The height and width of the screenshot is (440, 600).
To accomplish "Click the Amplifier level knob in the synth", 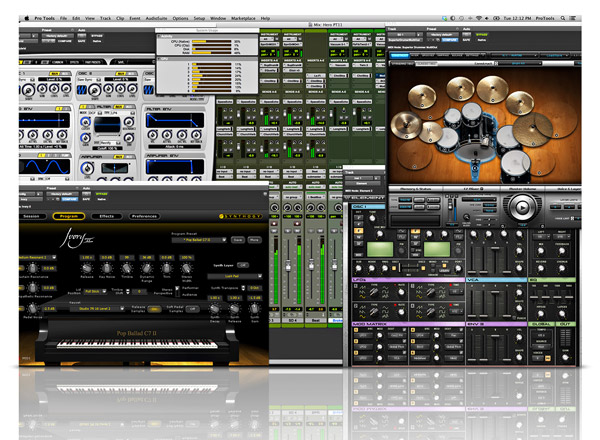I will pyautogui.click(x=87, y=168).
